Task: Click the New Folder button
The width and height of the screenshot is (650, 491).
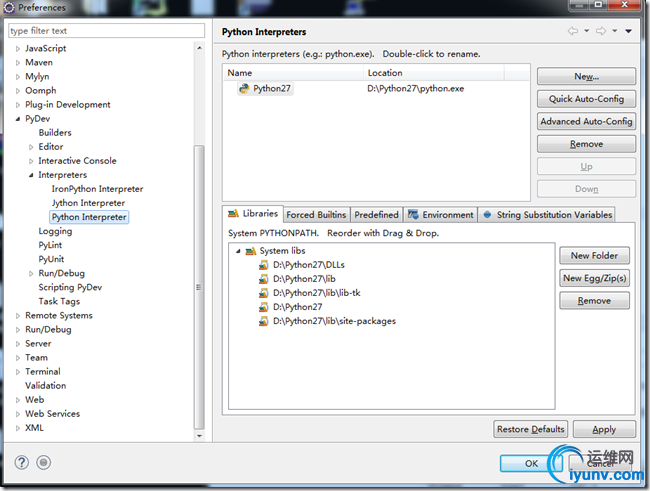Action: coord(594,256)
